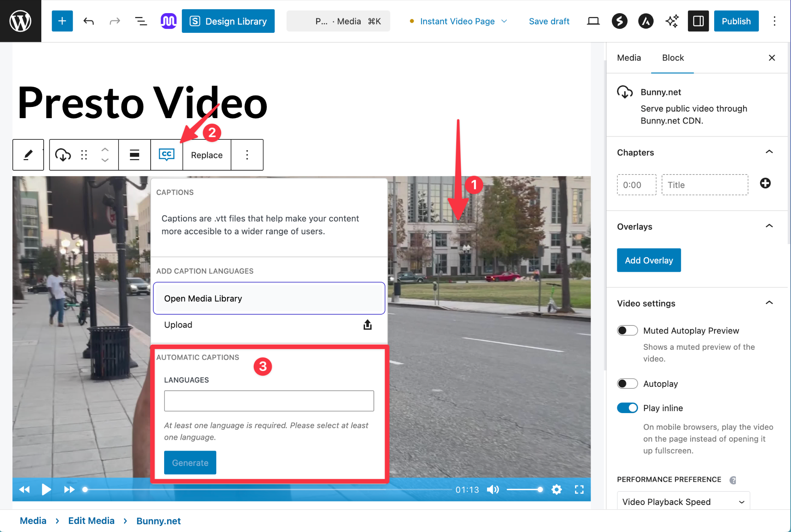Screen dimensions: 791x532
Task: Disable the Play inline toggle
Action: (627, 408)
